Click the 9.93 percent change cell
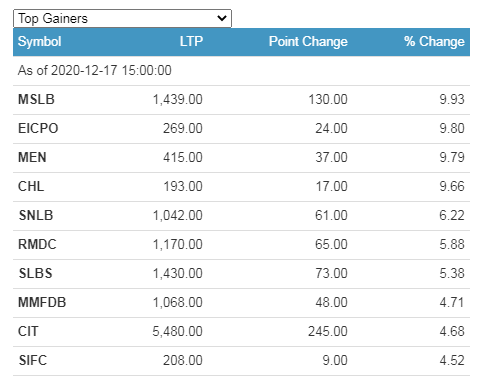The image size is (477, 377). point(452,99)
